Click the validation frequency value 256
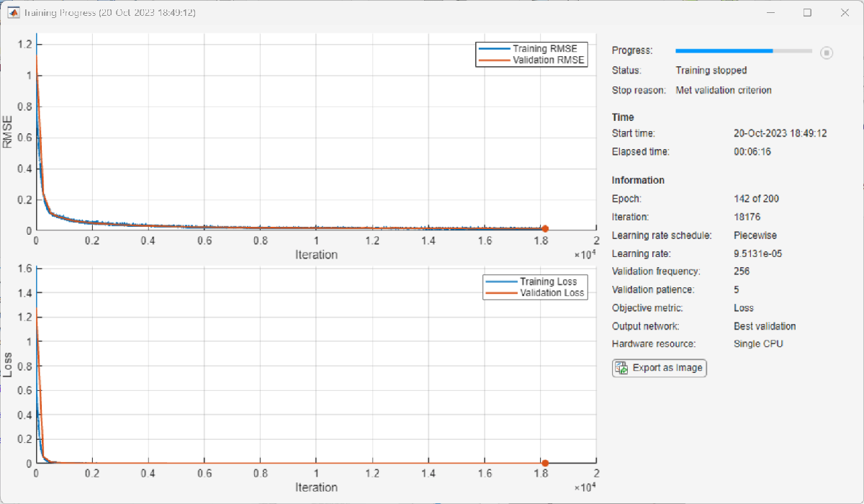Screen dimensions: 864x504 point(742,271)
